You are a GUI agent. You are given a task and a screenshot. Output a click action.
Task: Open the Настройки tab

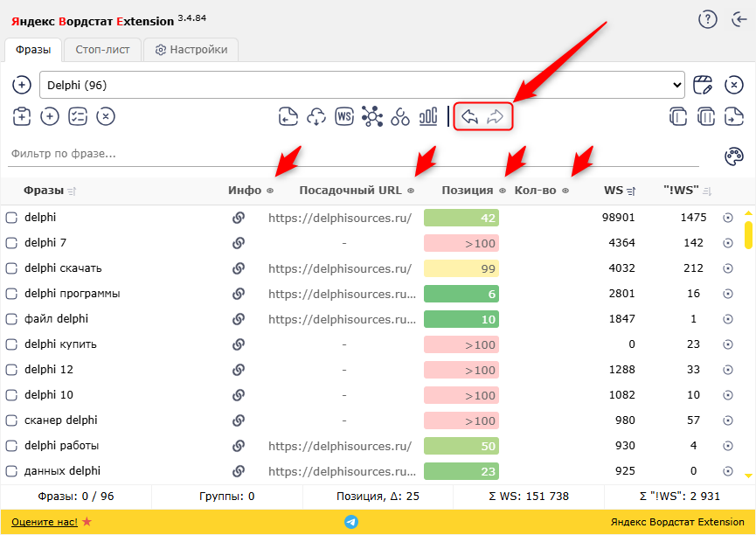click(x=191, y=50)
